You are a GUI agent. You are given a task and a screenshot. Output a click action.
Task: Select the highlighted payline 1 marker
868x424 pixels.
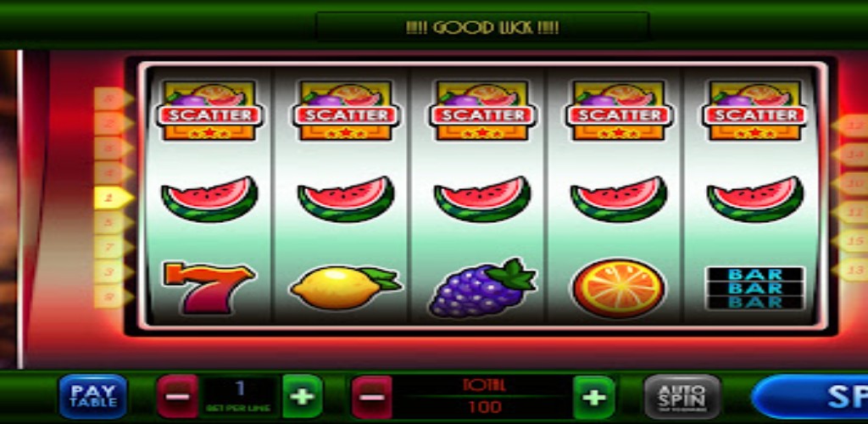(114, 198)
